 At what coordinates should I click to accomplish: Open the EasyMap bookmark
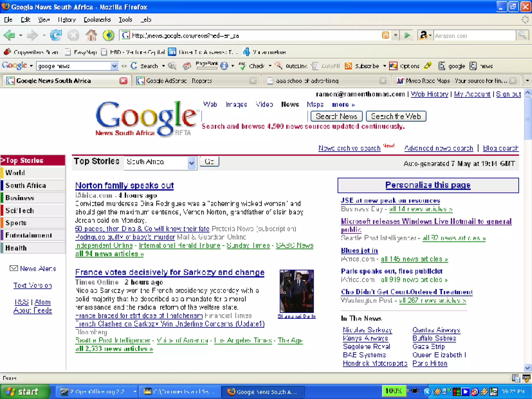[x=81, y=52]
